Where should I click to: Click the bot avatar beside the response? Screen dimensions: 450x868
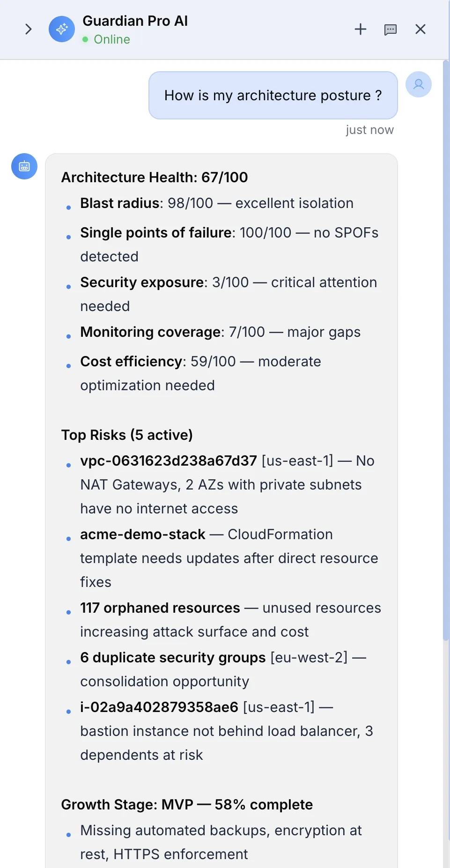tap(24, 166)
